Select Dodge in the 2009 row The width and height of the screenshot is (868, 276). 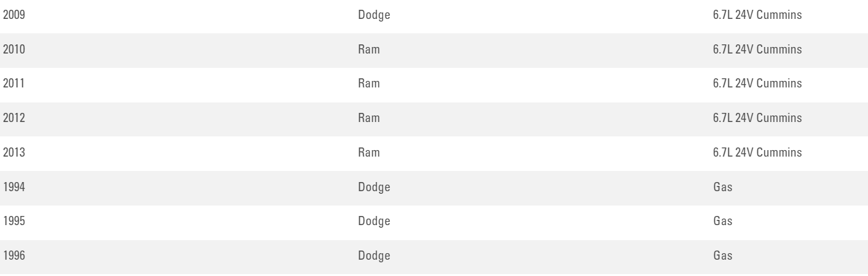[374, 15]
